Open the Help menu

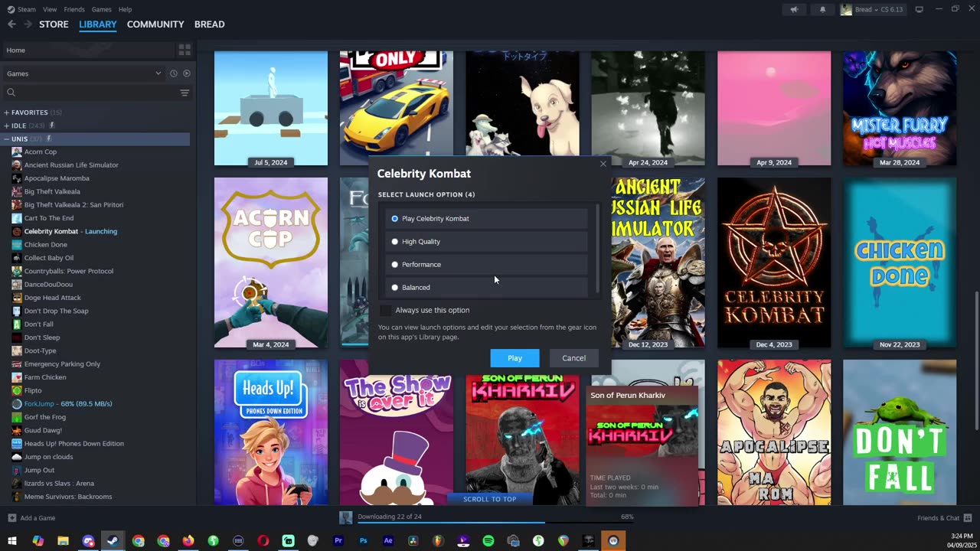[x=125, y=9]
